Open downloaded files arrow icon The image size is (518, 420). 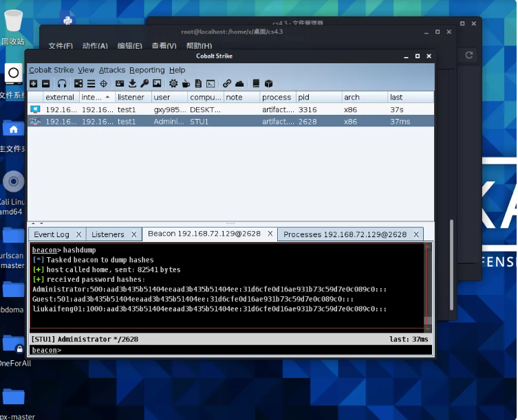click(x=132, y=84)
